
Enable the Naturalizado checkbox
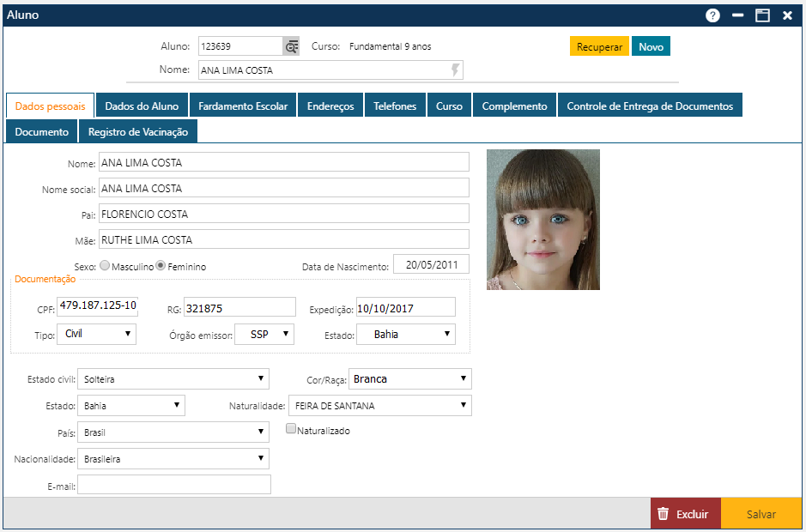pos(292,429)
